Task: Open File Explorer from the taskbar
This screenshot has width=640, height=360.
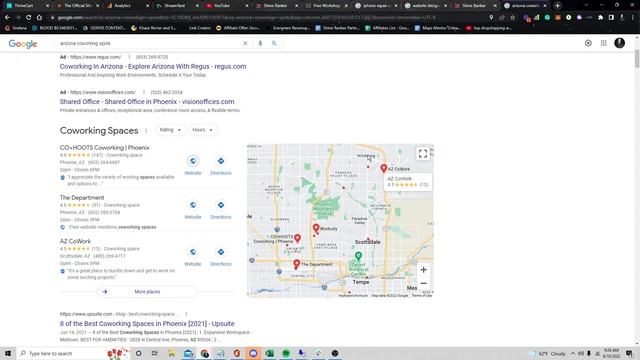Action: coord(171,353)
